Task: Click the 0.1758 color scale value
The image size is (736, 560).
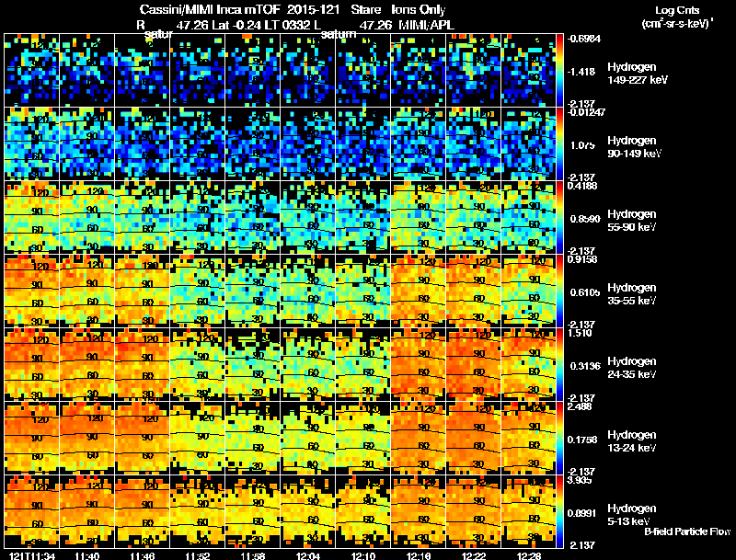Action: pos(582,440)
